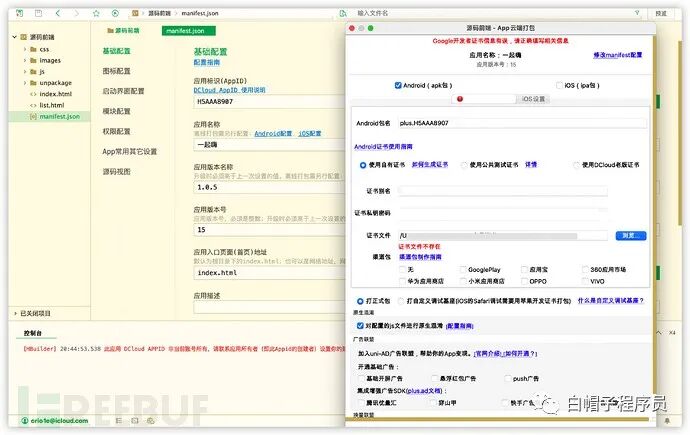Image resolution: width=690 pixels, height=435 pixels.
Task: Select 使用DCloud老版证书 radio button
Action: [x=576, y=165]
